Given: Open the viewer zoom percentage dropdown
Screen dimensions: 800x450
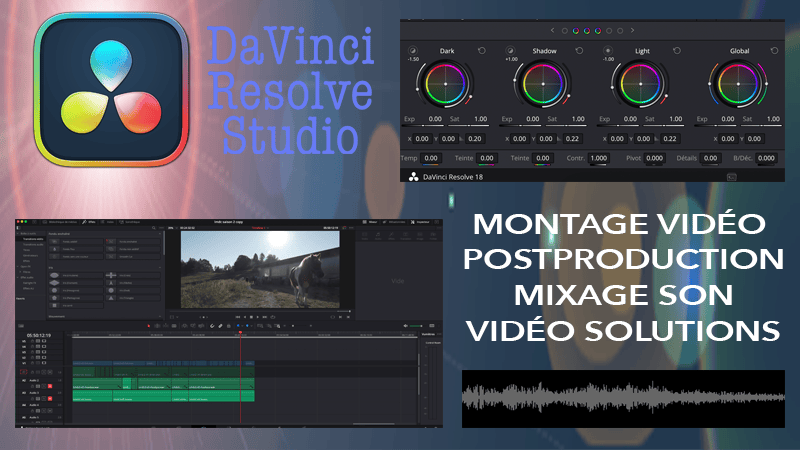Looking at the screenshot, I should pos(177,228).
